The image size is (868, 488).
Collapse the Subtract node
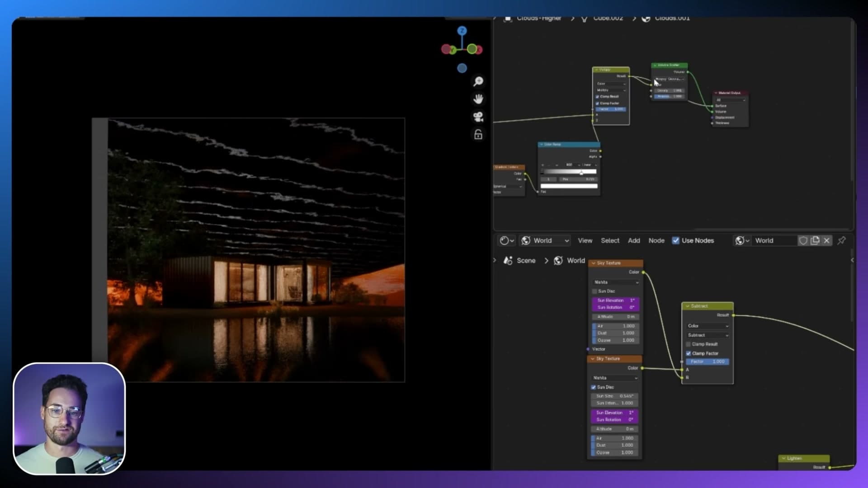coord(687,306)
